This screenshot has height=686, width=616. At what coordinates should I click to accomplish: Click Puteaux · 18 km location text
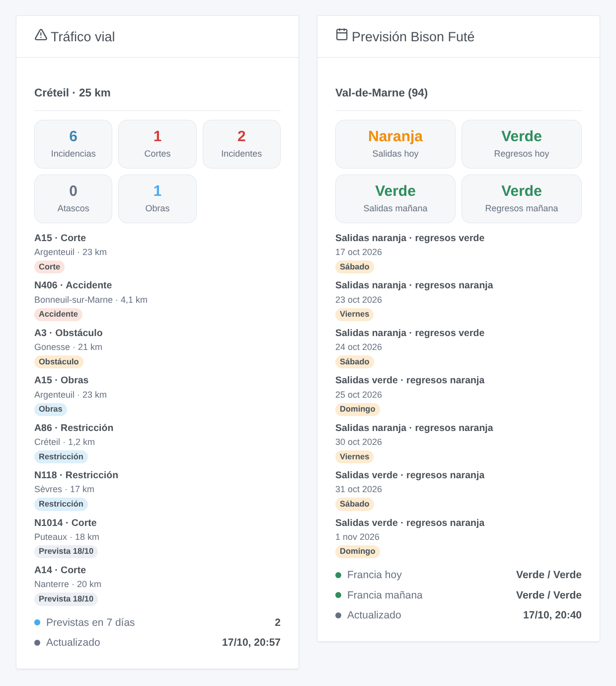(x=67, y=537)
